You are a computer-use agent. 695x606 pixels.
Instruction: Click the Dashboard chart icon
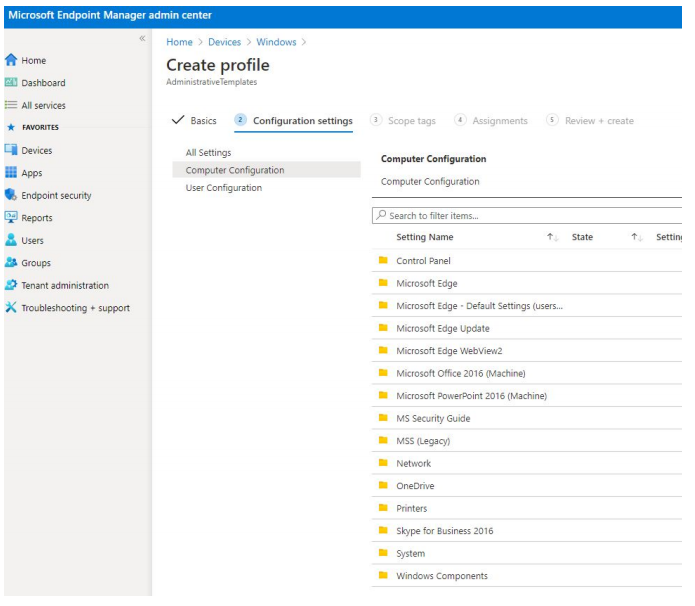[11, 82]
